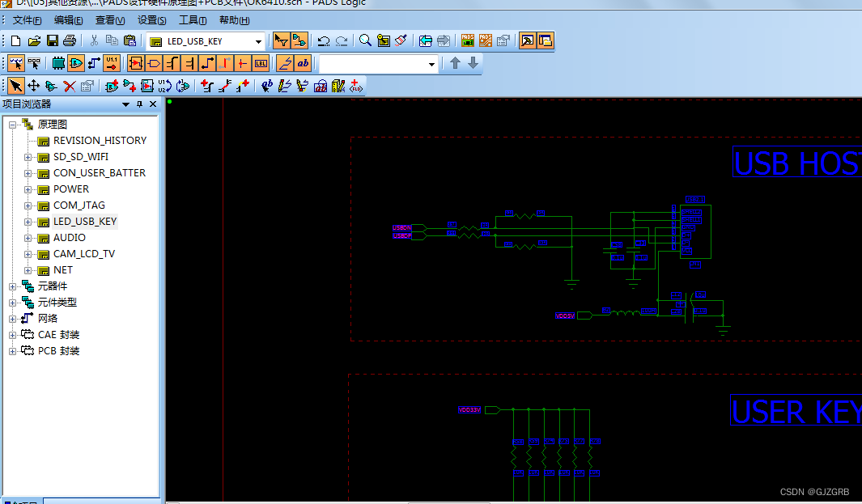Expand the PCB 封装 tree node
Viewport: 862px width, 504px height.
coord(12,351)
